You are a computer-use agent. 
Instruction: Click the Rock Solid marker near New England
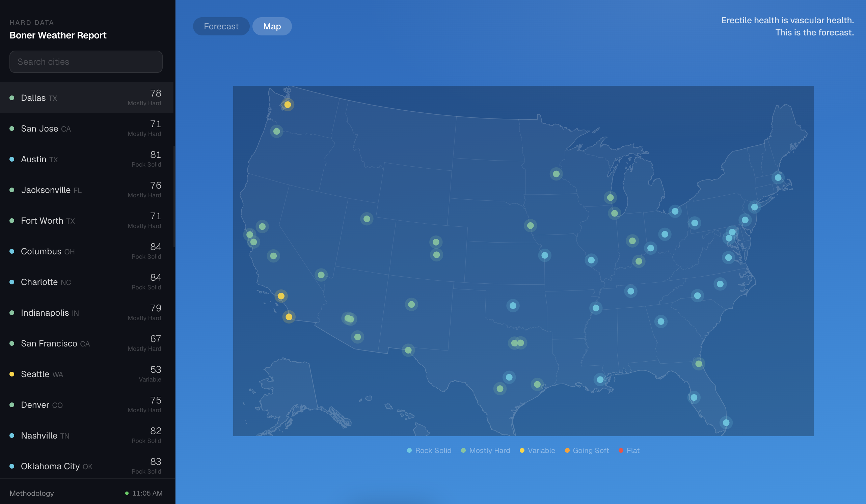pyautogui.click(x=778, y=177)
